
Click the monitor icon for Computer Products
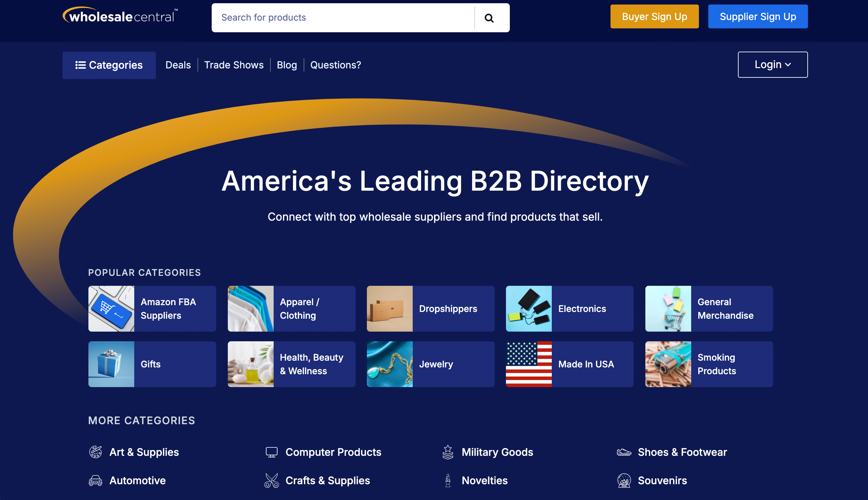click(x=272, y=452)
